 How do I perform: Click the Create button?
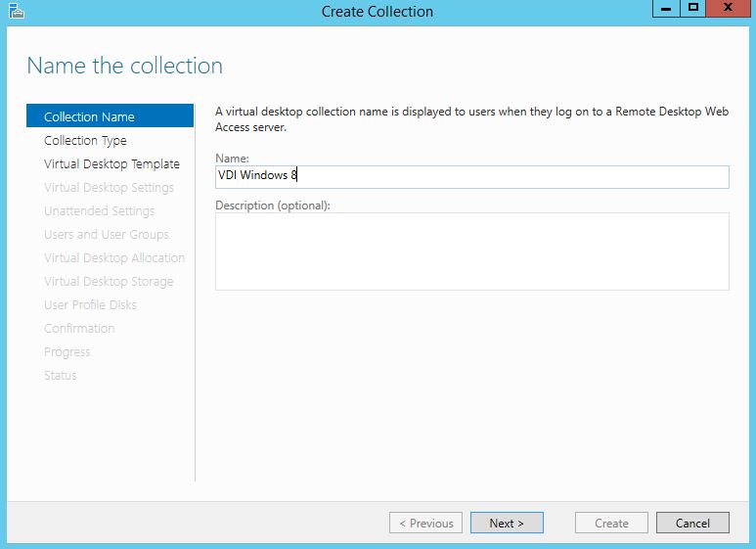tap(611, 523)
